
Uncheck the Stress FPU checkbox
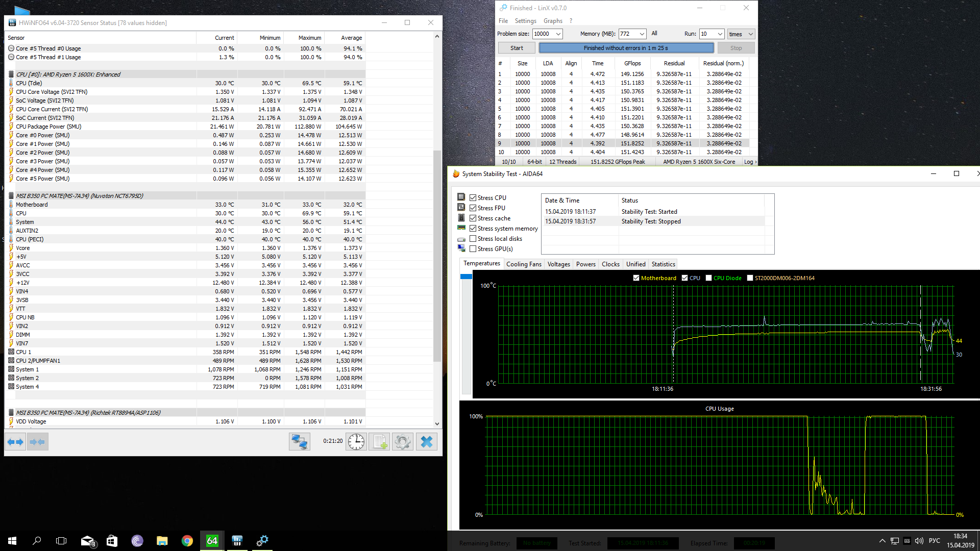pyautogui.click(x=473, y=208)
